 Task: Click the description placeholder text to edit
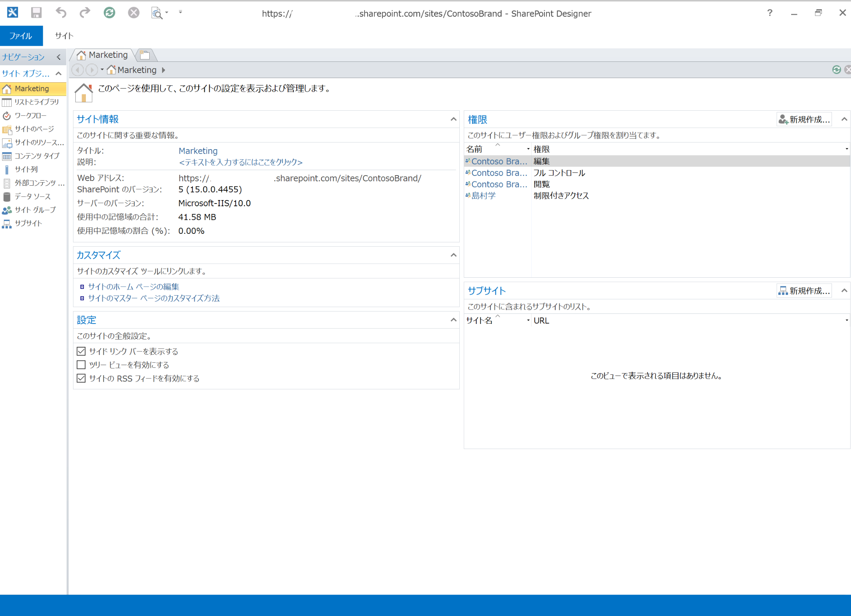click(240, 162)
